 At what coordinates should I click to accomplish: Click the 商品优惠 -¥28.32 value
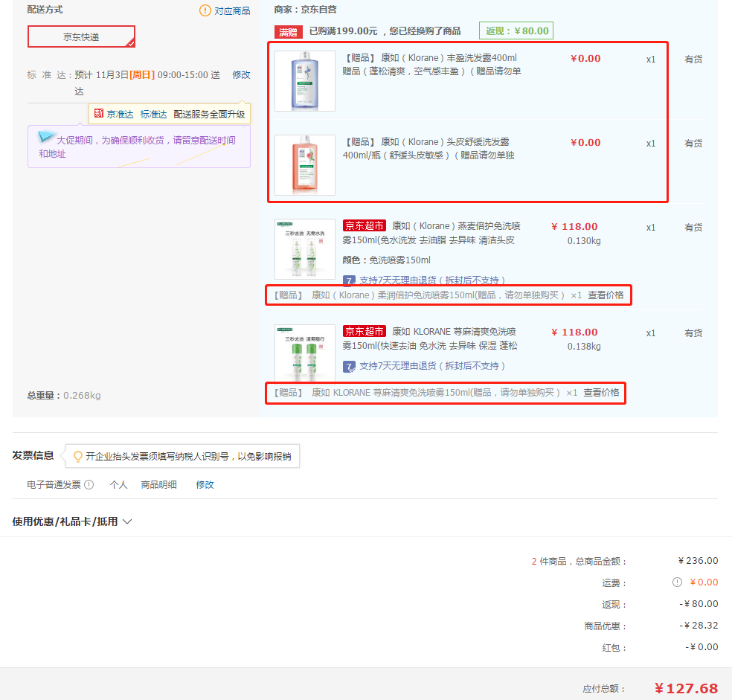coord(699,626)
